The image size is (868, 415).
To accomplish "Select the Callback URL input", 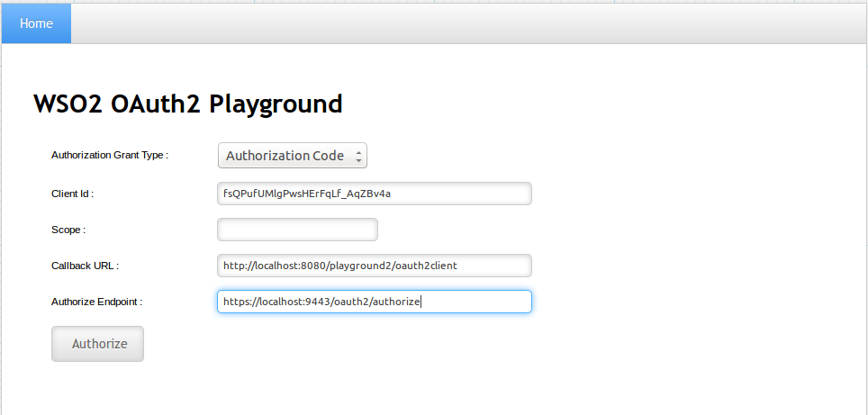I will pos(375,266).
